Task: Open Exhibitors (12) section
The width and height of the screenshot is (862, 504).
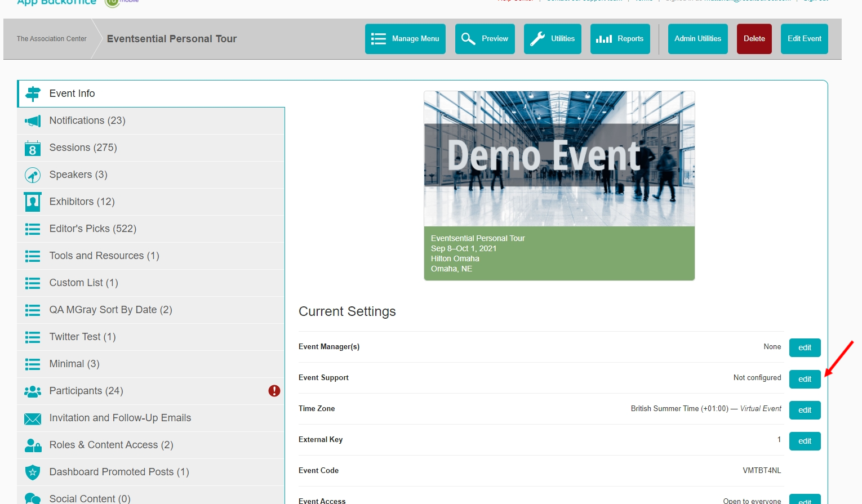Action: [x=151, y=202]
